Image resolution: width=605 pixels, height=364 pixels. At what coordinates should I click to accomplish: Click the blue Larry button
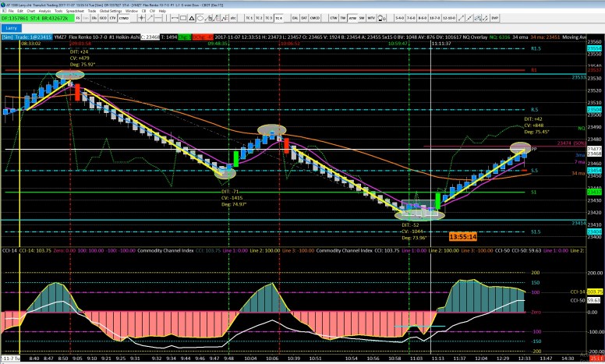[x=12, y=28]
